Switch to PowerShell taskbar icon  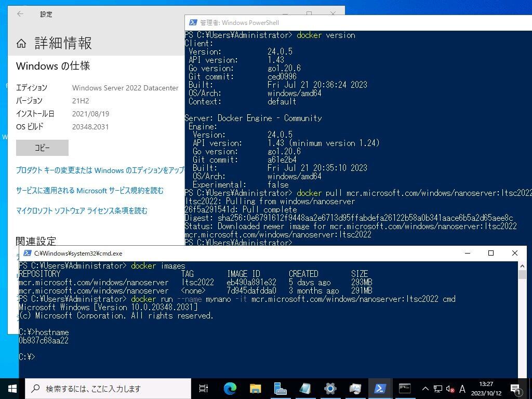[x=380, y=389]
